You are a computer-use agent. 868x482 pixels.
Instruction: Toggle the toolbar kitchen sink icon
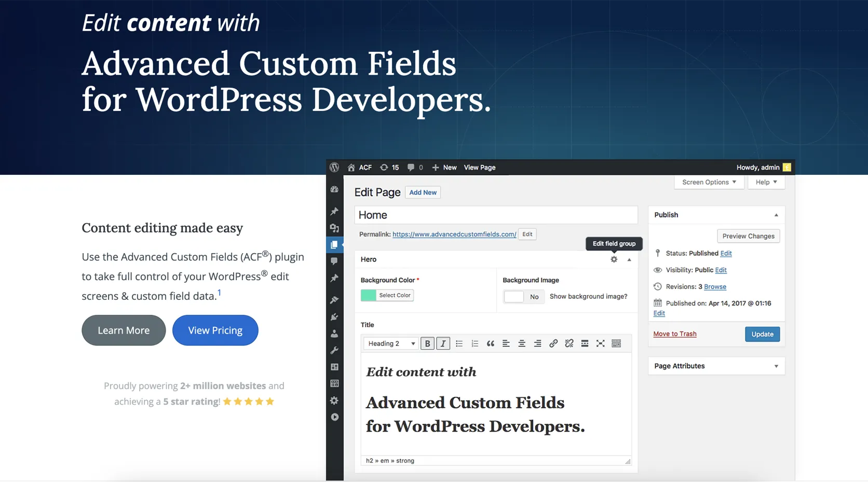pos(616,343)
